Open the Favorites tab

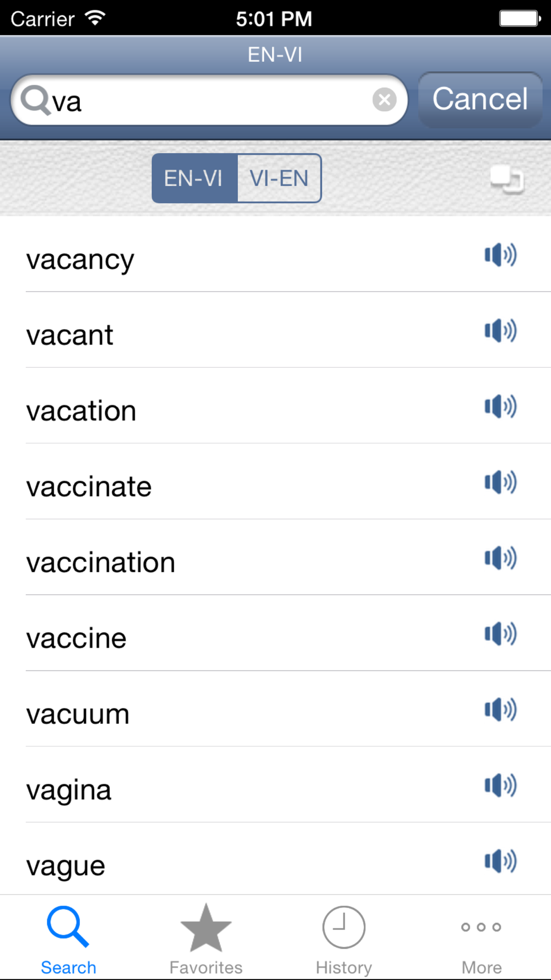pos(206,940)
